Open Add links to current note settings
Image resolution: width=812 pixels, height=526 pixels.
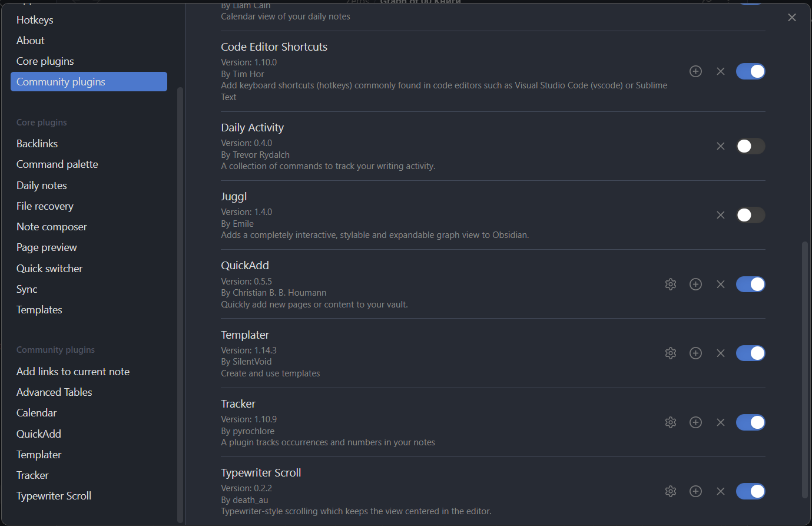[x=89, y=372]
